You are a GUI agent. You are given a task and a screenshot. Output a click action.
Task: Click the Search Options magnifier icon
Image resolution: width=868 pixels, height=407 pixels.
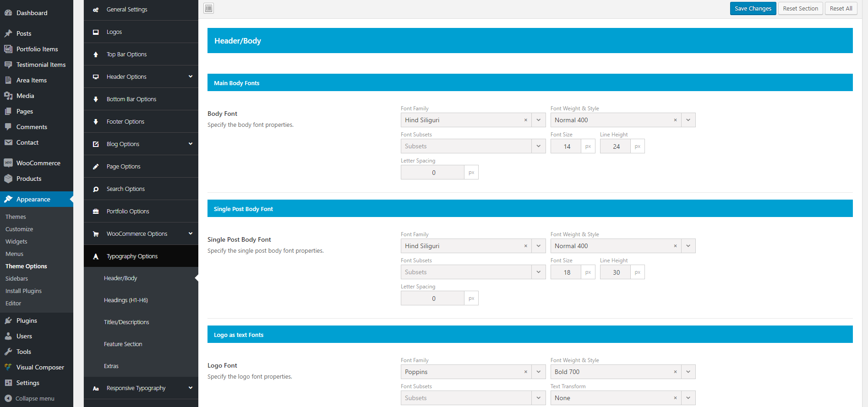point(96,189)
